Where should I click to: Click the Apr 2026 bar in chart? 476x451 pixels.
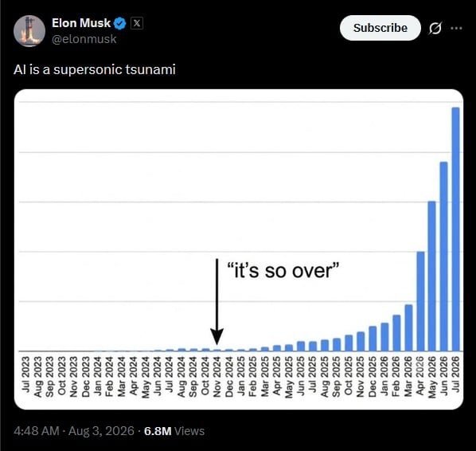420,301
